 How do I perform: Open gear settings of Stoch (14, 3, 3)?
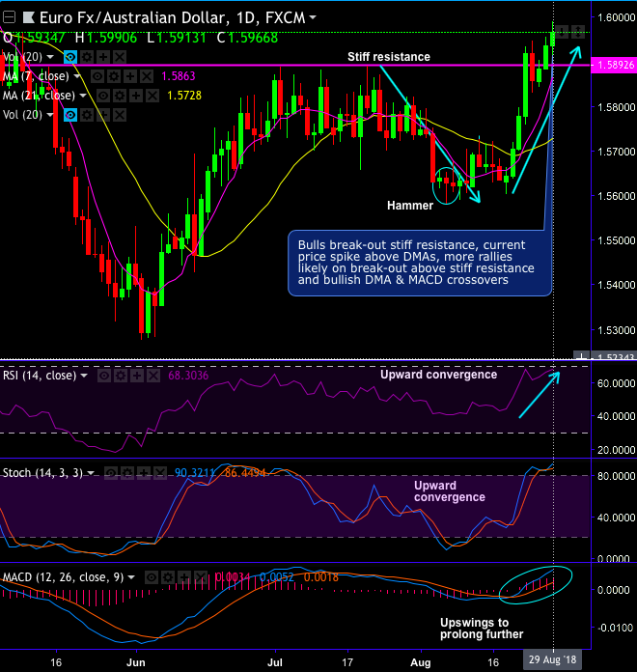(127, 473)
